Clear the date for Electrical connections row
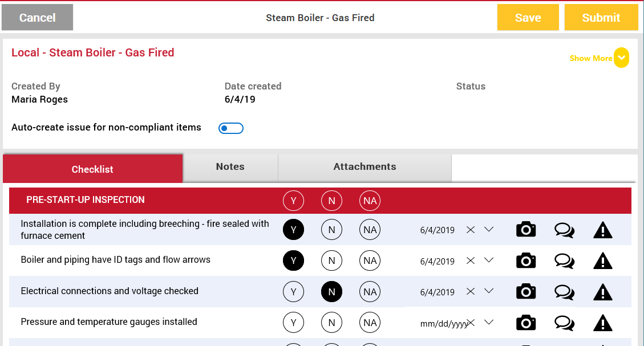Screen dimensions: 644x346 pos(471,291)
